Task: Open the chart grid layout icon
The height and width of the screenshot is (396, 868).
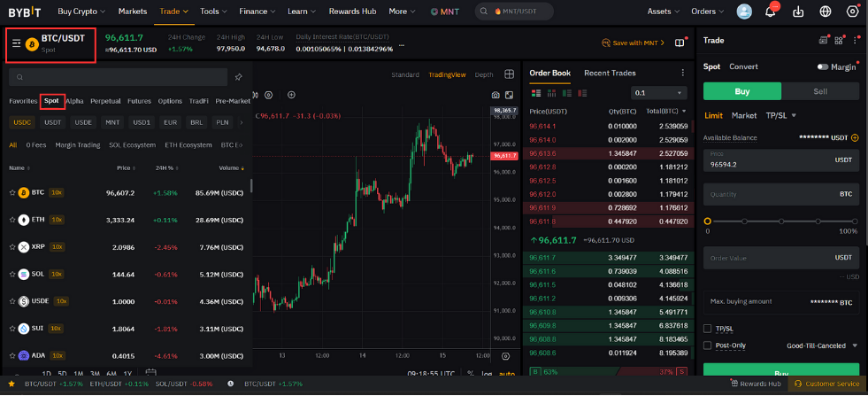Action: click(510, 74)
